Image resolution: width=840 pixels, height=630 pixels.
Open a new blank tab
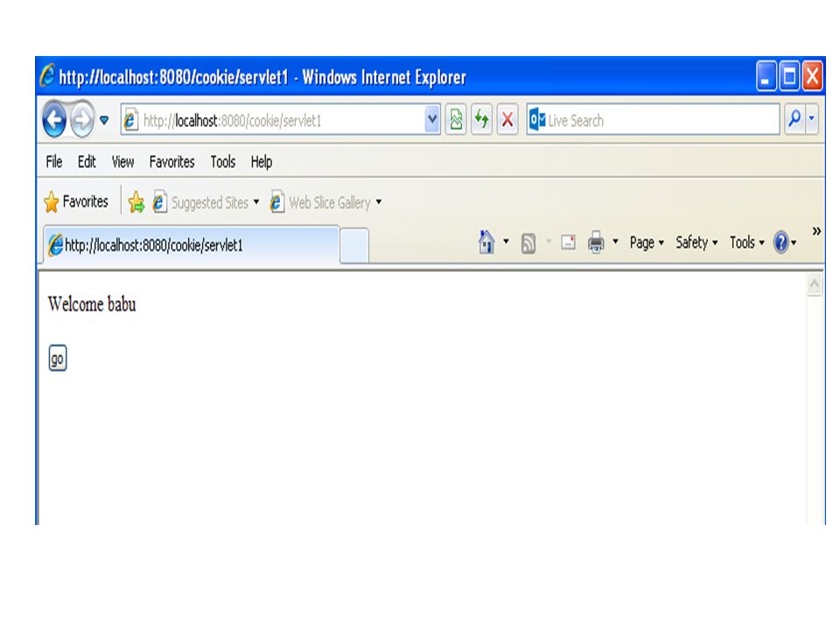[x=354, y=246]
